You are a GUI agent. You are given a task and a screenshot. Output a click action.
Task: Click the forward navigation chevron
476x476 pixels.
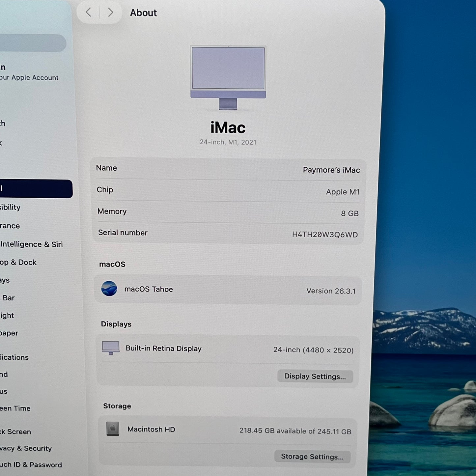tap(111, 12)
